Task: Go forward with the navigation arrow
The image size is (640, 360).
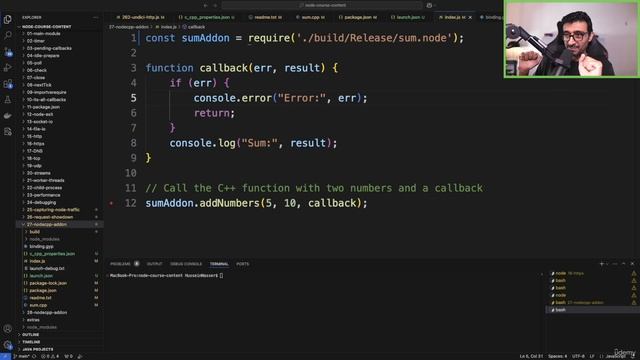Action: [215, 5]
